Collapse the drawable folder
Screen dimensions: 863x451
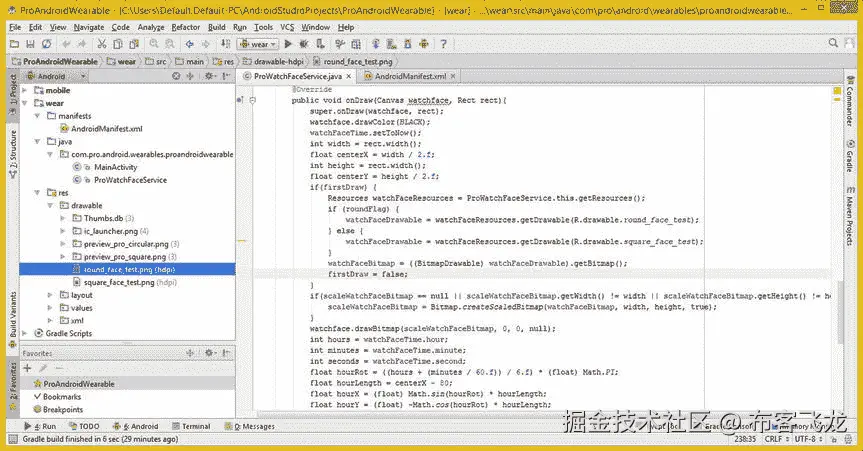coord(50,205)
